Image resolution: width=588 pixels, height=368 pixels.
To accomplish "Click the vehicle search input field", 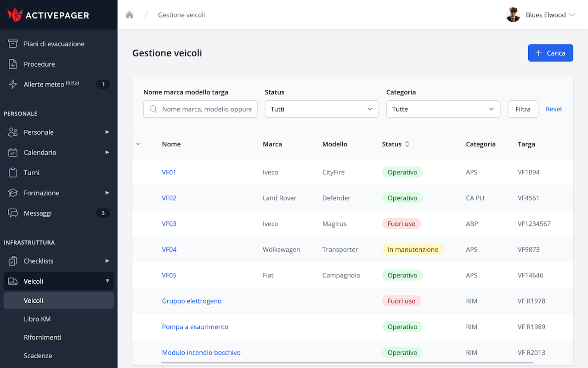I will pos(206,109).
